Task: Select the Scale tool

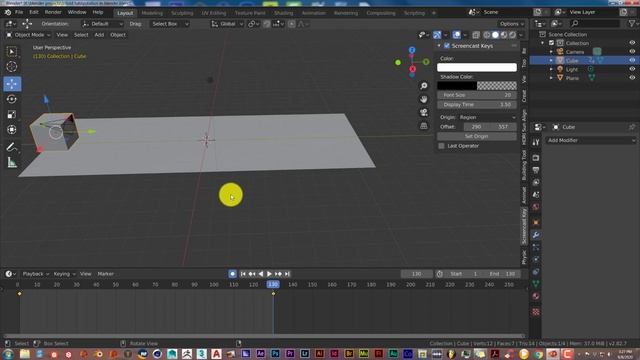Action: click(12, 114)
